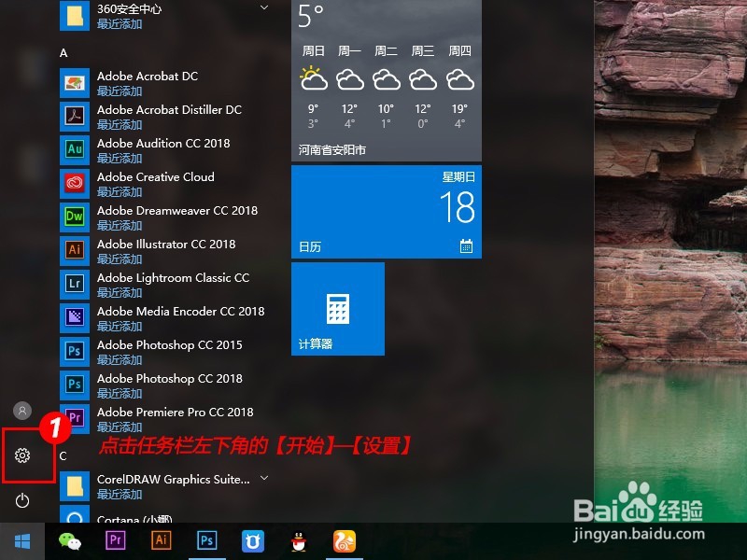Open Settings gear icon in Start menu
Screen dimensions: 747x560
22,455
